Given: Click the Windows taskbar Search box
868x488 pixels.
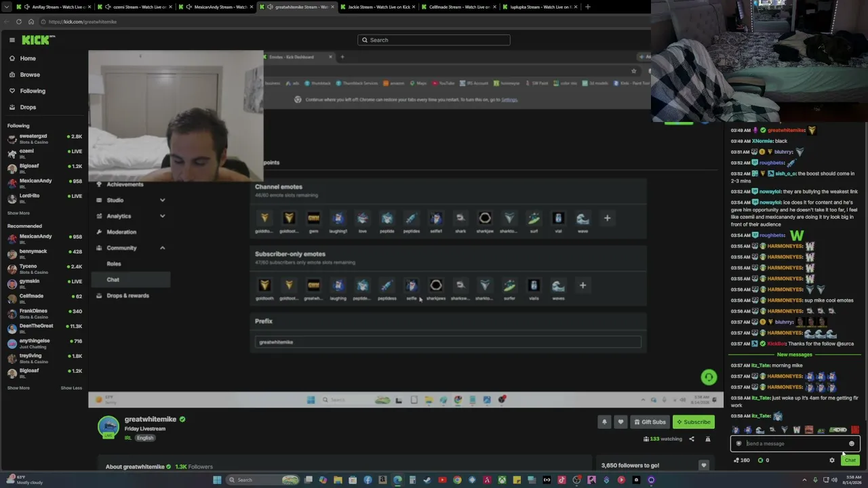Looking at the screenshot, I should (x=262, y=480).
